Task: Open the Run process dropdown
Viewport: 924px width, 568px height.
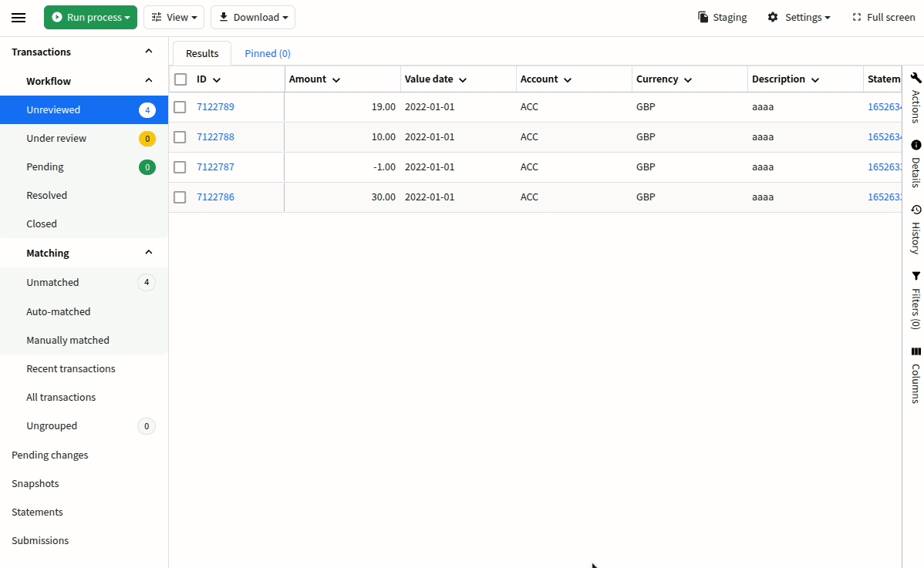Action: (x=91, y=17)
